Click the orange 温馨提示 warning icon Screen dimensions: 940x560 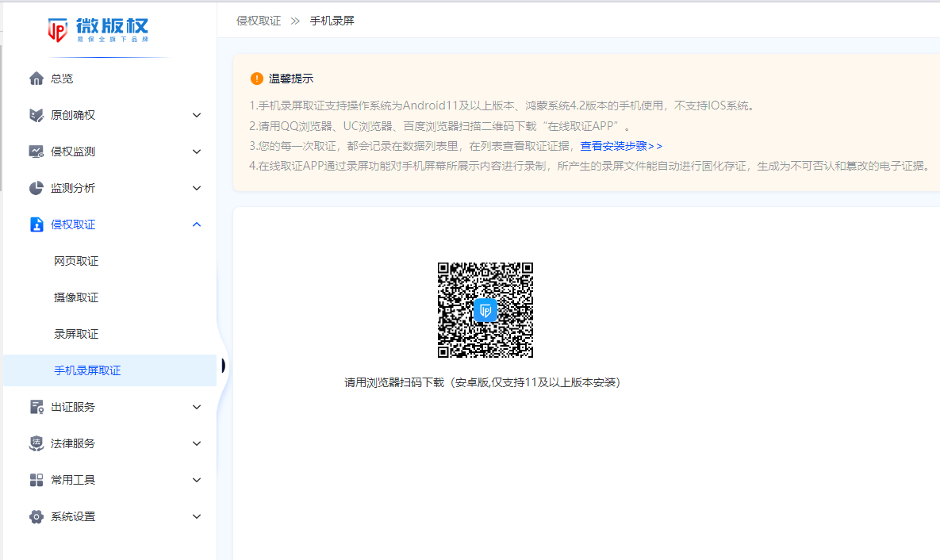[256, 79]
